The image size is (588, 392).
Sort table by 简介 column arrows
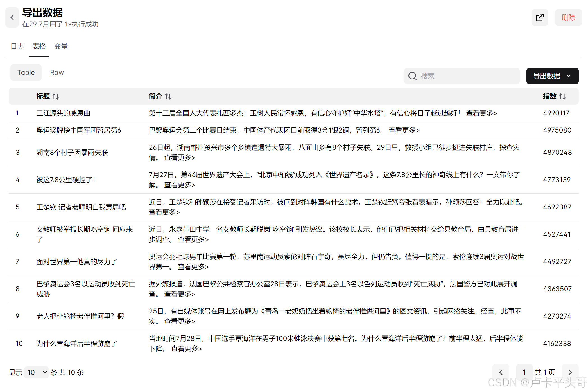tap(168, 97)
